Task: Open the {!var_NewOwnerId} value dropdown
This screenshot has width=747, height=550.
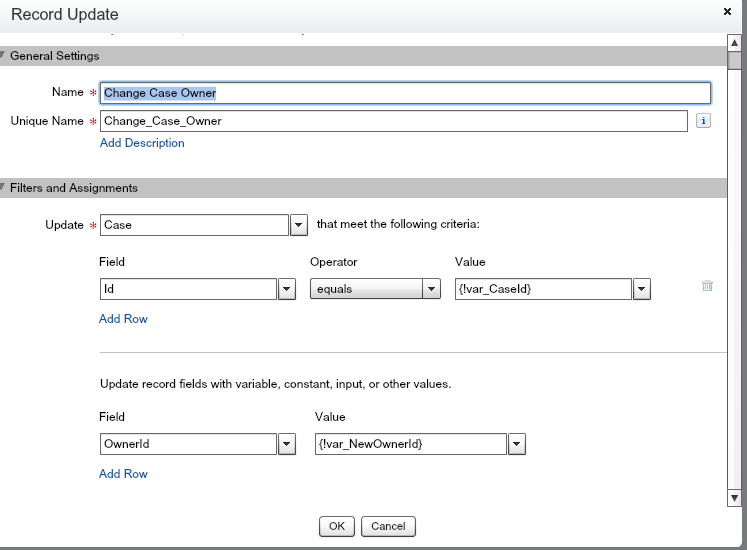Action: pos(517,444)
